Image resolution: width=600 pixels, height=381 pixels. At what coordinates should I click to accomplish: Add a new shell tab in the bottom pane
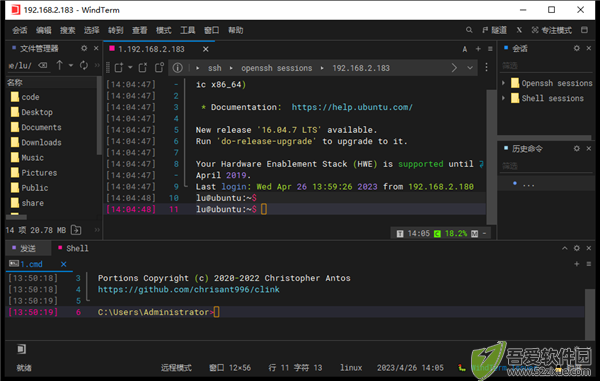tap(576, 264)
